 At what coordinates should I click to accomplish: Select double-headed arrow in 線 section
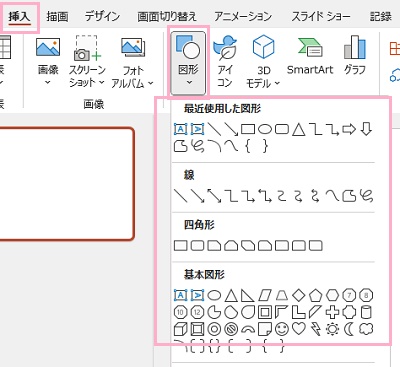click(x=214, y=196)
